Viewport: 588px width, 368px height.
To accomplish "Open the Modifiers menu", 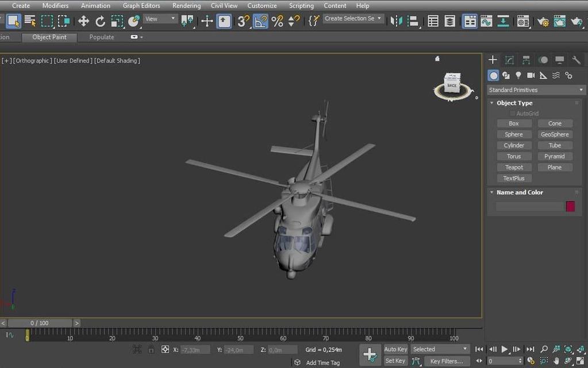I will [x=56, y=6].
